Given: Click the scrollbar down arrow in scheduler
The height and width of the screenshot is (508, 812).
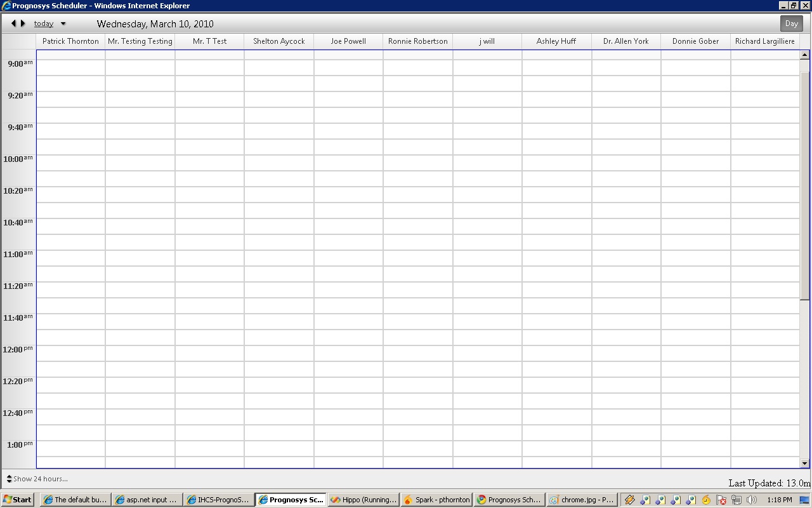Looking at the screenshot, I should 804,464.
